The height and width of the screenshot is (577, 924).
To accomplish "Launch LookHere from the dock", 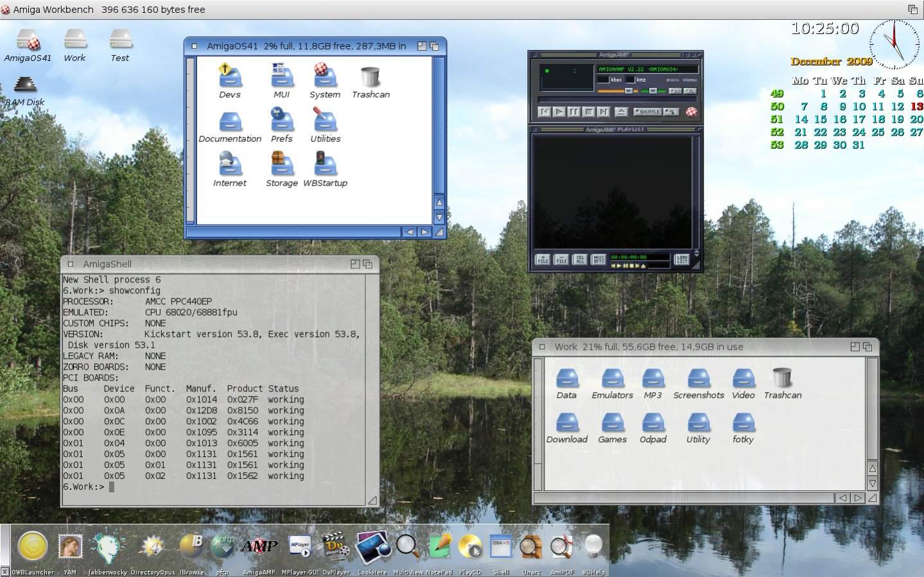I will click(372, 547).
